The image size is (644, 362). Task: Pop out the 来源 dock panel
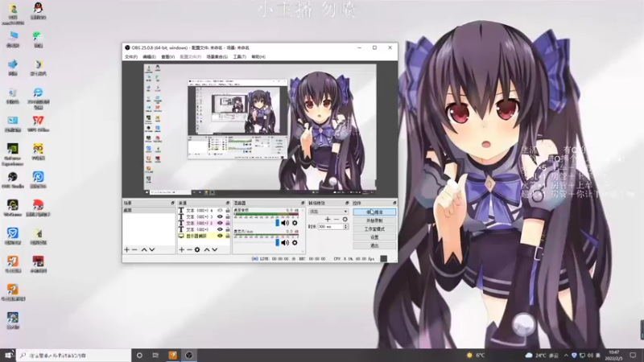pyautogui.click(x=228, y=204)
